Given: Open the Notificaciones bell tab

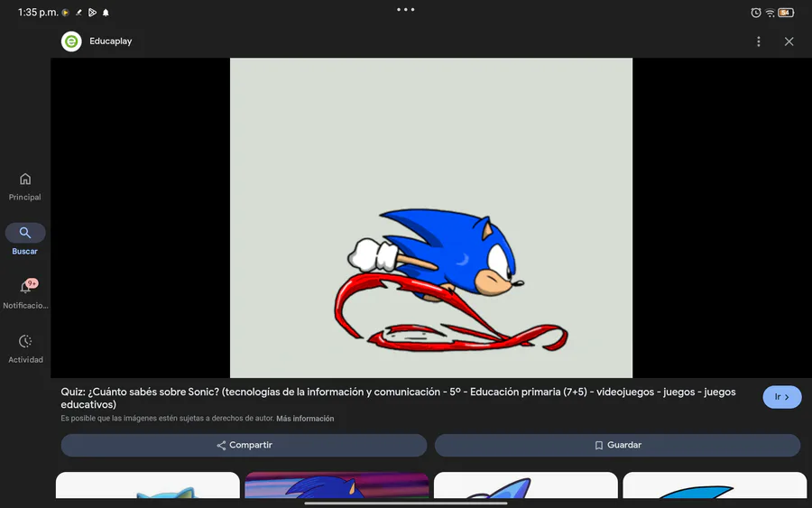Looking at the screenshot, I should pos(25,294).
